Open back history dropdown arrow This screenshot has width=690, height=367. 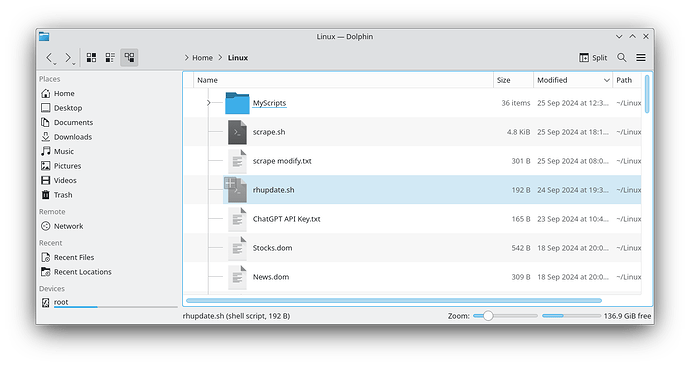coord(55,64)
